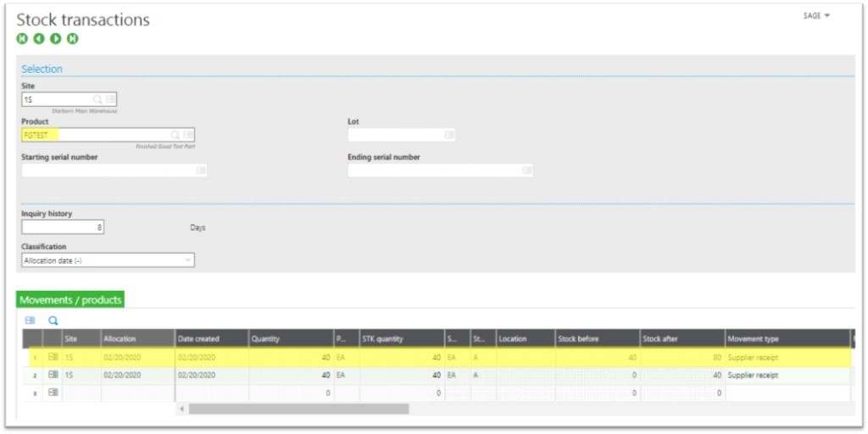
Task: Expand the Classification dropdown
Action: point(187,260)
